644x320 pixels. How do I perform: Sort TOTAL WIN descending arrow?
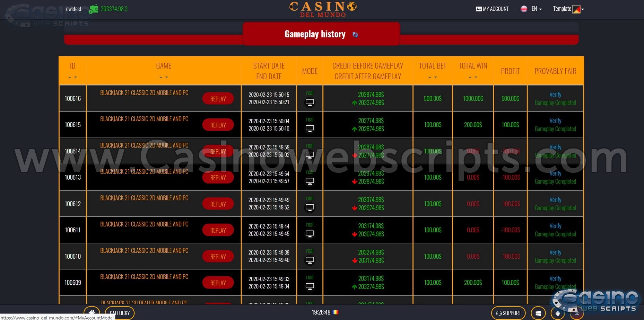coord(476,77)
